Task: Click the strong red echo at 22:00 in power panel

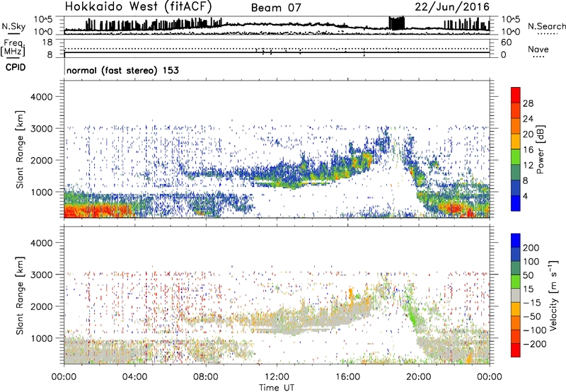Action: 453,208
